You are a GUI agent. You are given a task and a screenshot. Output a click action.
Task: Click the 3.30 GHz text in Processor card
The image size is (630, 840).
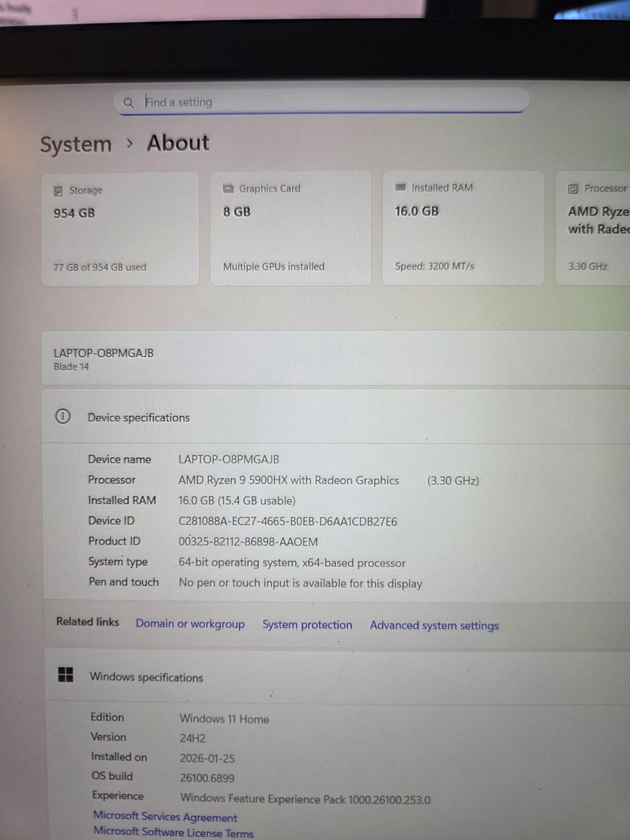pyautogui.click(x=587, y=266)
